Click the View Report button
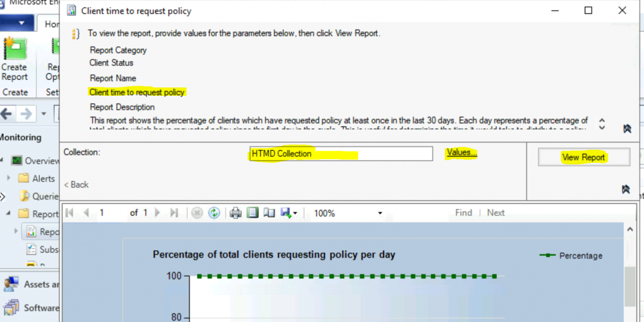 pyautogui.click(x=583, y=157)
